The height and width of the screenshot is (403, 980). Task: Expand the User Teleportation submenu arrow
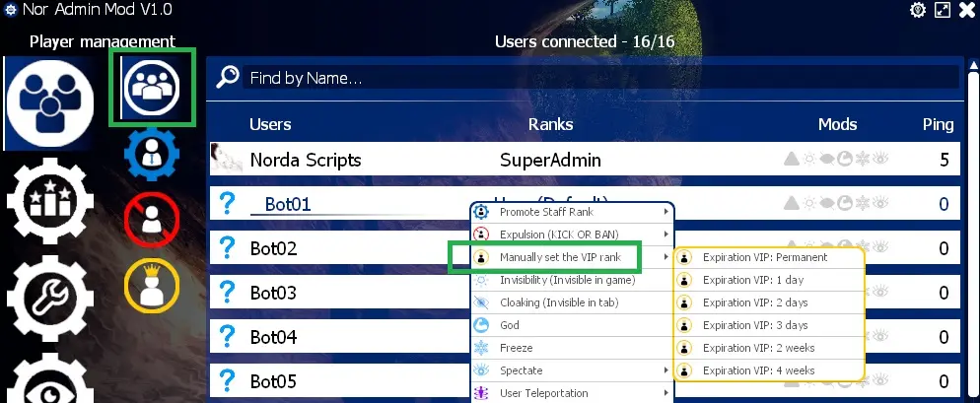pos(666,393)
